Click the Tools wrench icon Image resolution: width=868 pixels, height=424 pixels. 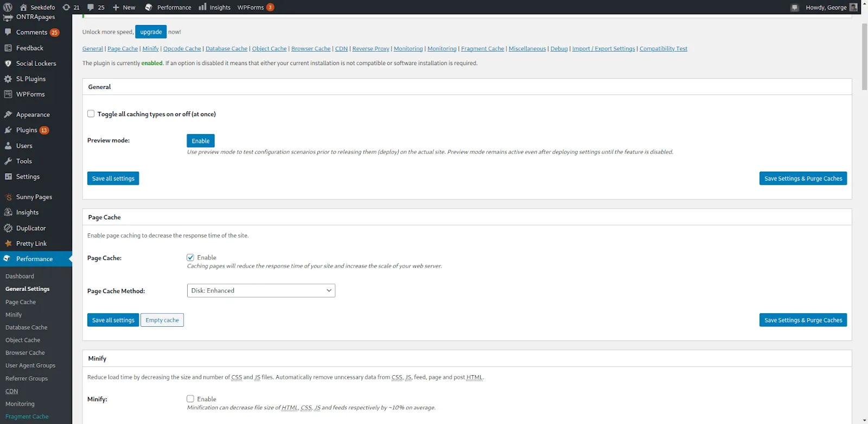click(8, 161)
